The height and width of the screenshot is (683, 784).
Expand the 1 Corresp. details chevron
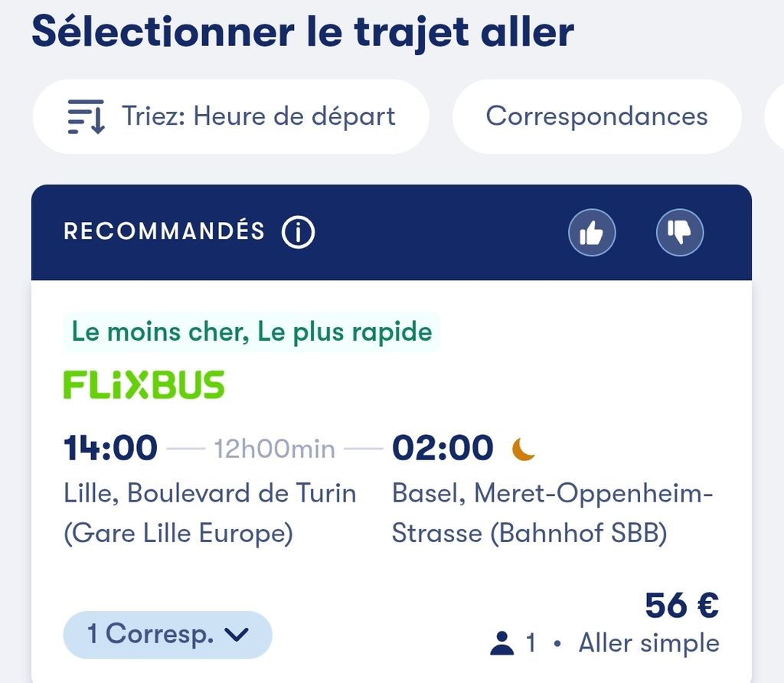(238, 635)
